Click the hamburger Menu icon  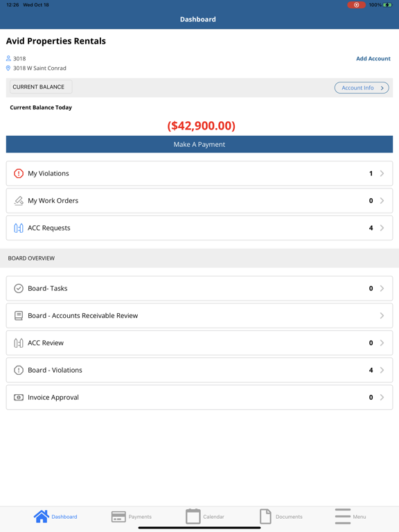[x=343, y=516]
